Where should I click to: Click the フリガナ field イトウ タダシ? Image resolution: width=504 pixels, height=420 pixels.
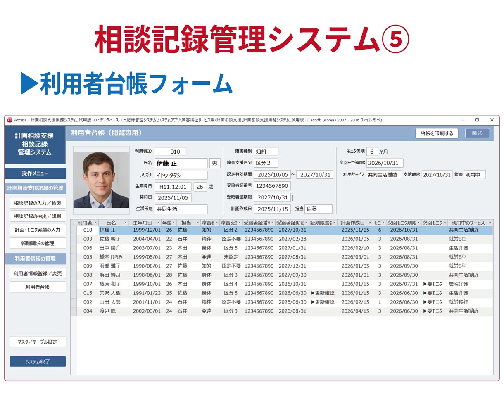click(181, 175)
